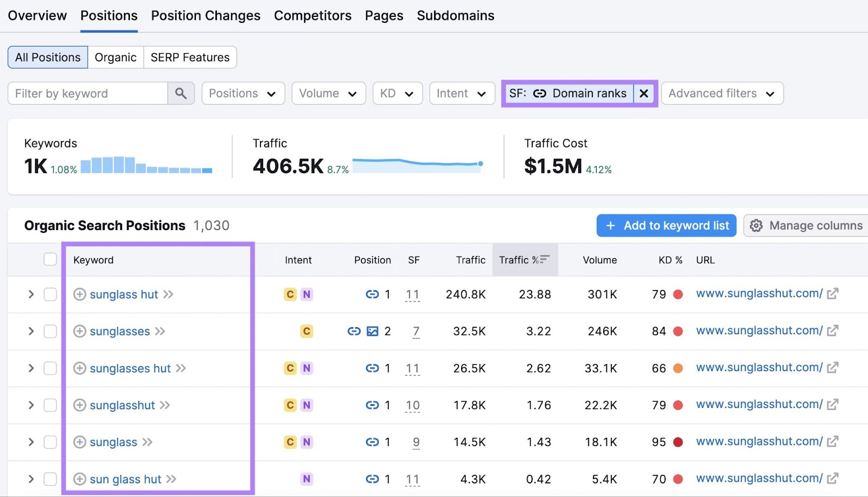This screenshot has height=497, width=868.
Task: Click the link SERP feature icon for "sunglasses" position
Action: click(354, 331)
